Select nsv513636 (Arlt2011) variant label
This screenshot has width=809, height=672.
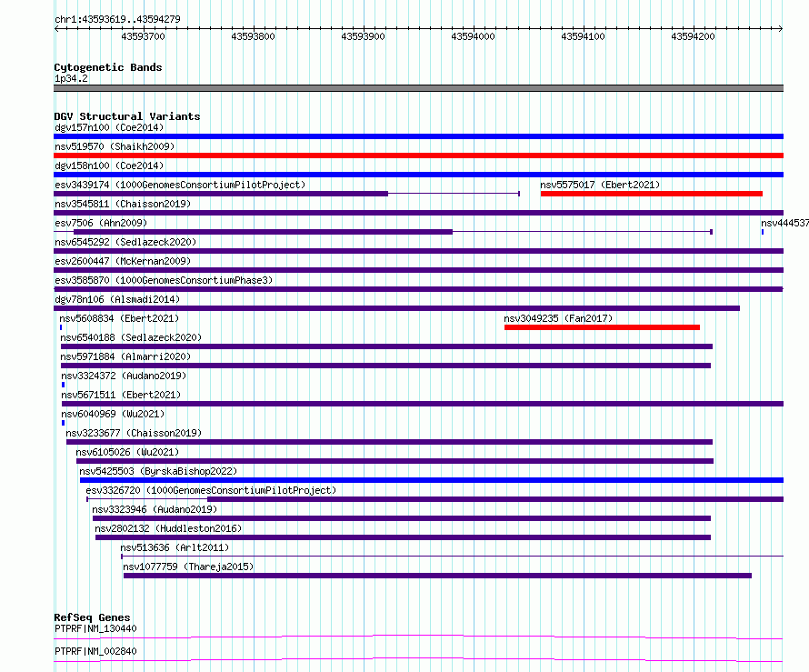tap(175, 547)
